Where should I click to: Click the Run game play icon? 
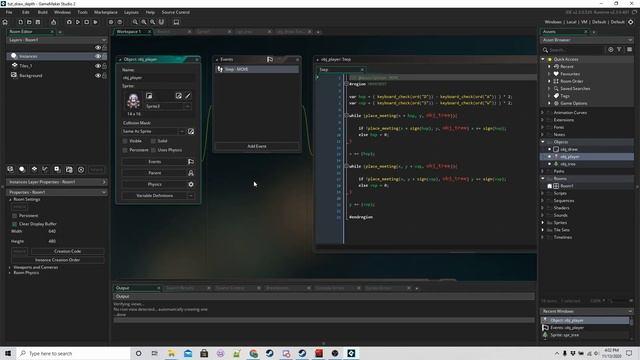click(x=78, y=22)
